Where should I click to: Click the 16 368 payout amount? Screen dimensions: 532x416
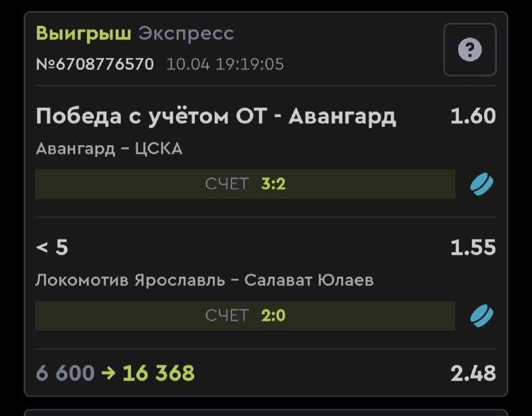click(158, 373)
